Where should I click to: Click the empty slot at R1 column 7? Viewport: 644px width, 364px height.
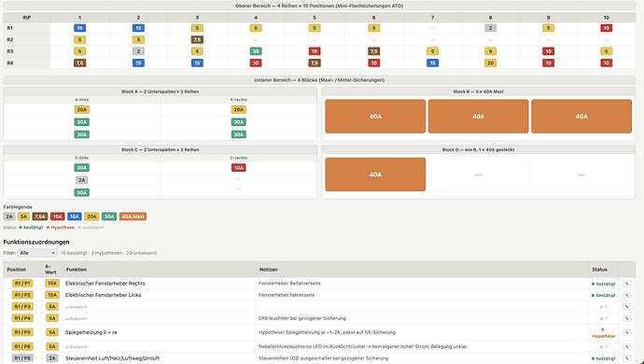(x=432, y=28)
